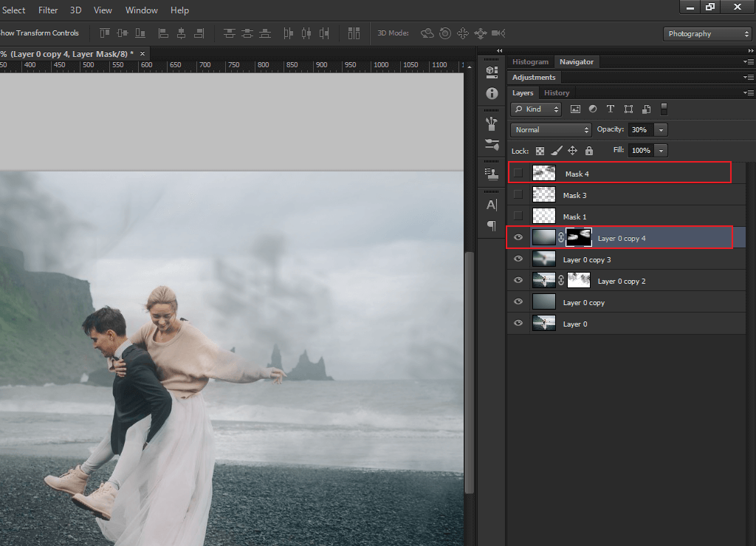Click Distribute right edges icon
Viewport: 756px width, 546px height.
click(x=324, y=33)
